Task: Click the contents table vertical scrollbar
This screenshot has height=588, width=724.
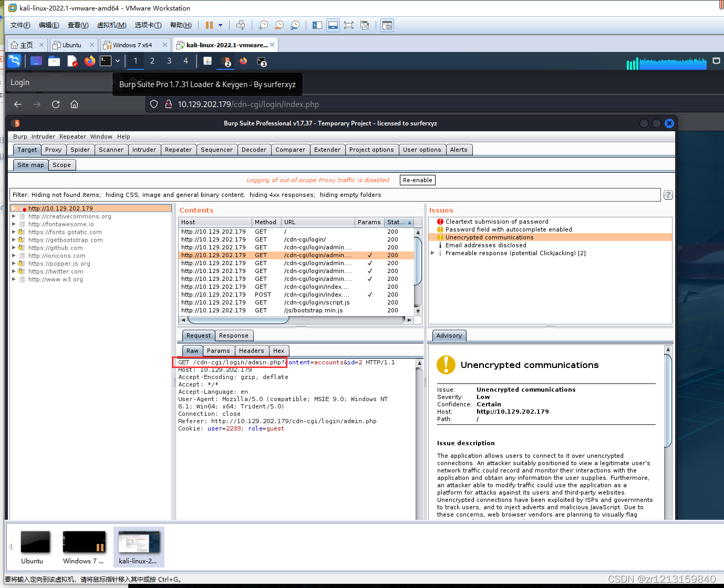Action: tap(418, 271)
